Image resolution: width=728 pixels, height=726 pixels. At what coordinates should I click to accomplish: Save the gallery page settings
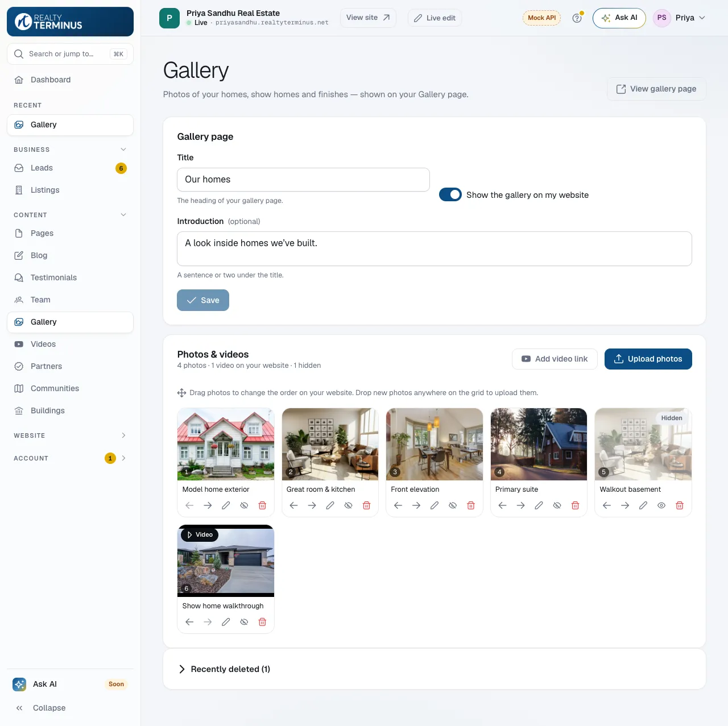point(203,300)
